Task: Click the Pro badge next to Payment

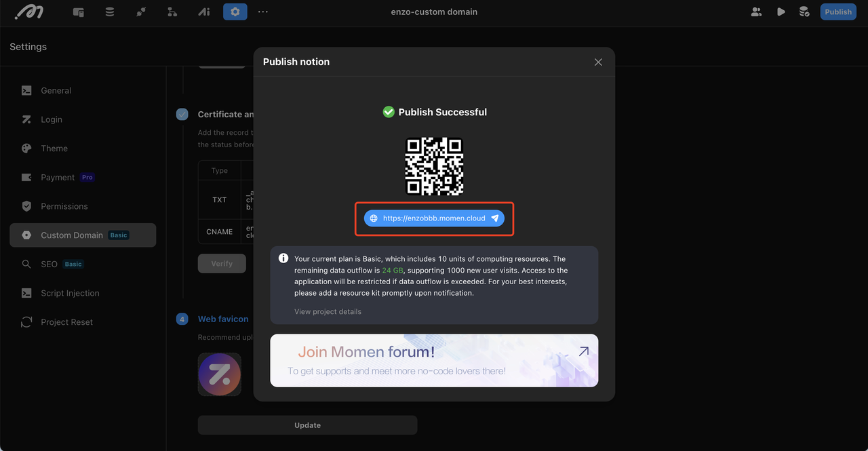Action: pyautogui.click(x=87, y=177)
